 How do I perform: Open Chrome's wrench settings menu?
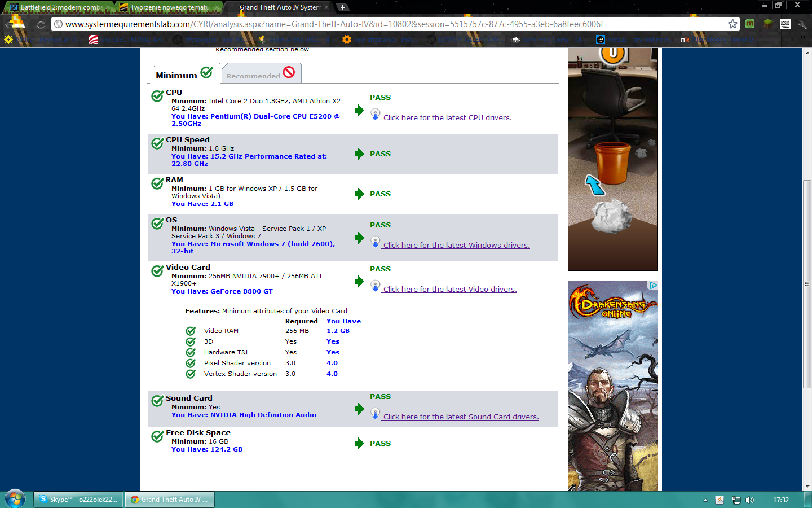click(802, 24)
